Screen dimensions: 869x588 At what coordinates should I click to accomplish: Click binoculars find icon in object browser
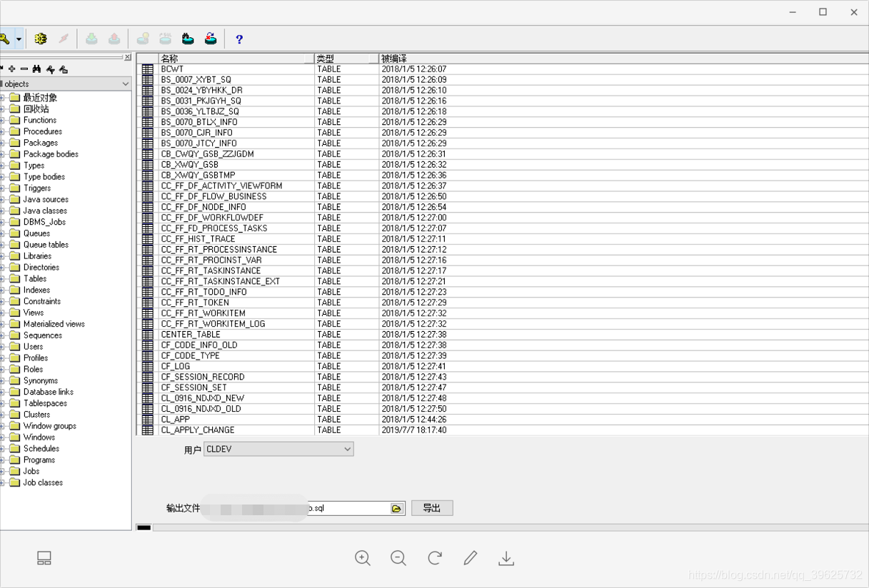[36, 69]
